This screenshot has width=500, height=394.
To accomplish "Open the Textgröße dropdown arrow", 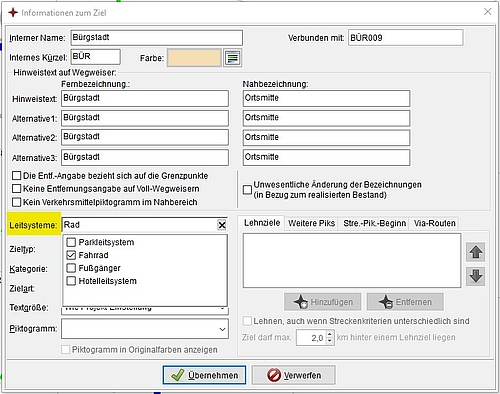I will click(222, 310).
